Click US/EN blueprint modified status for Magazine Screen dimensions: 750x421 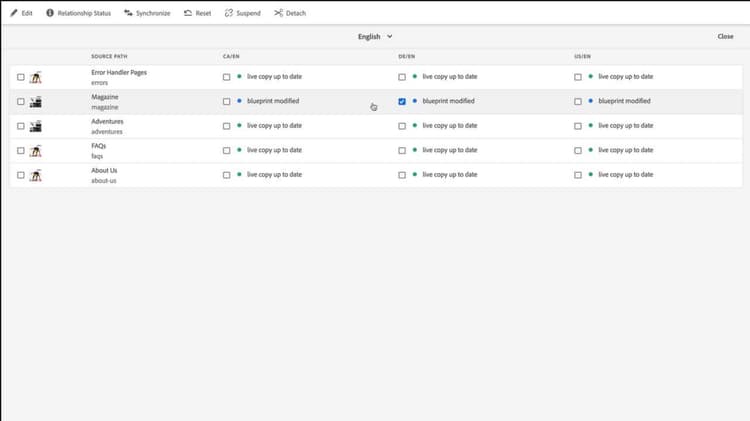coord(624,101)
